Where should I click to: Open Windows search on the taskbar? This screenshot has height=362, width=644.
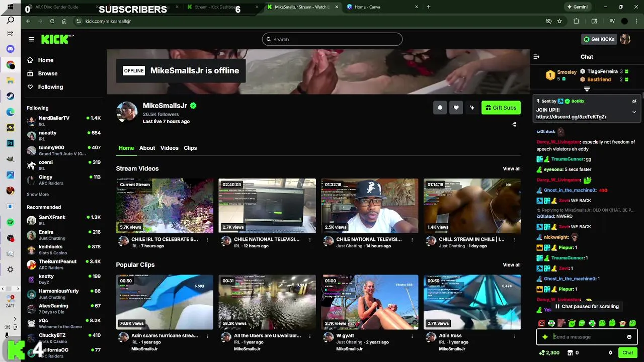[x=10, y=21]
